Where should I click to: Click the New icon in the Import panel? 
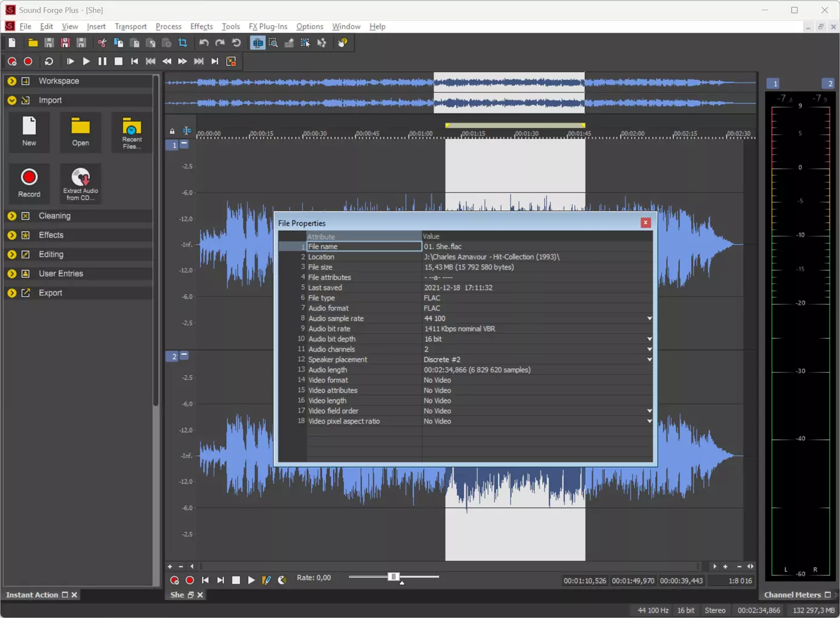(x=29, y=131)
